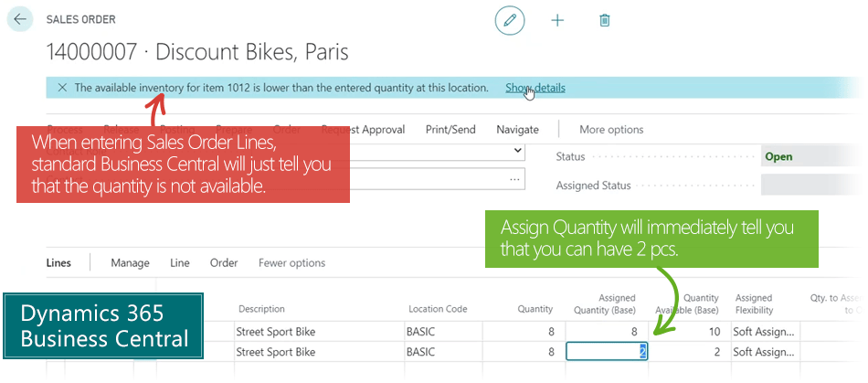Open the Line menu in Lines section
This screenshot has width=868, height=383.
(x=180, y=263)
